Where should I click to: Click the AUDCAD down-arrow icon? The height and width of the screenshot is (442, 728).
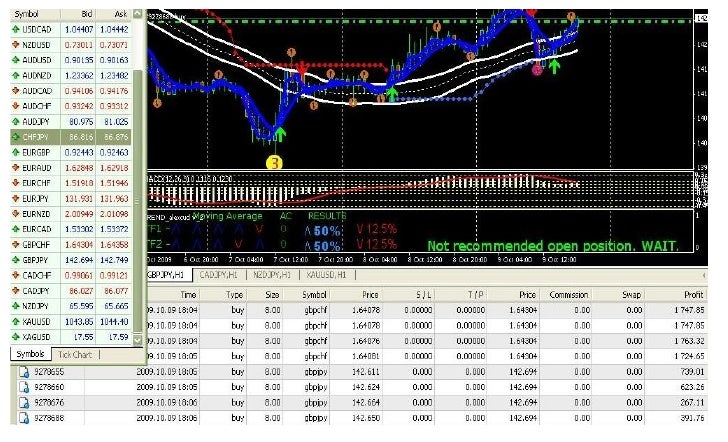[x=15, y=91]
